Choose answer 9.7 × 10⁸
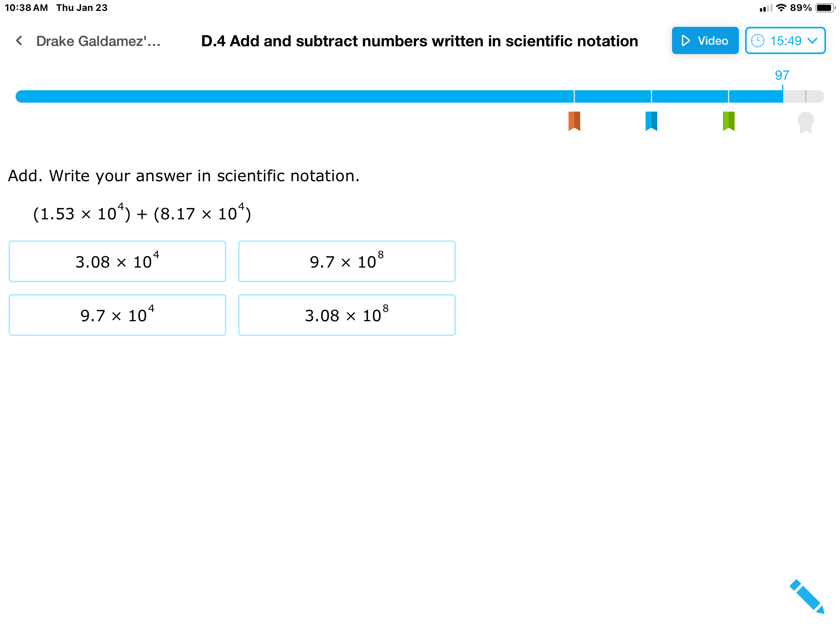The image size is (840, 630). click(x=346, y=261)
